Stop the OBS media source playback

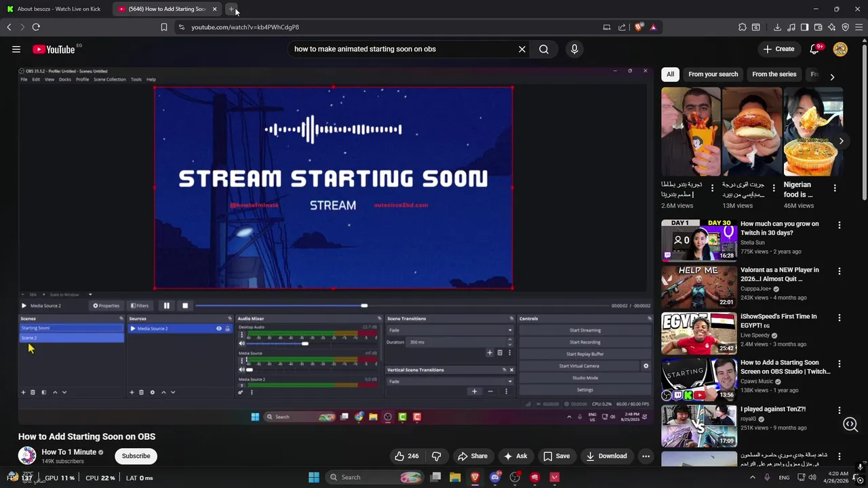pyautogui.click(x=185, y=306)
